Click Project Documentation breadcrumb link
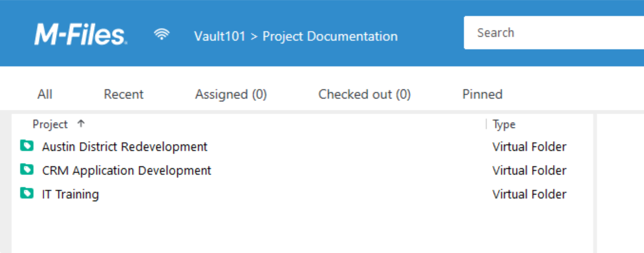The image size is (644, 253). pyautogui.click(x=330, y=36)
